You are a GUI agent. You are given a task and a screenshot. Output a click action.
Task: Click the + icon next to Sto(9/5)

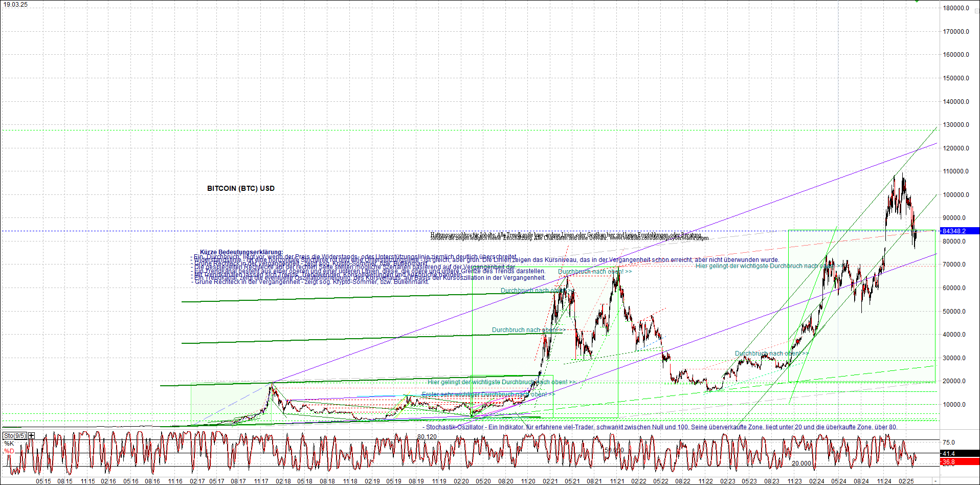[31, 435]
